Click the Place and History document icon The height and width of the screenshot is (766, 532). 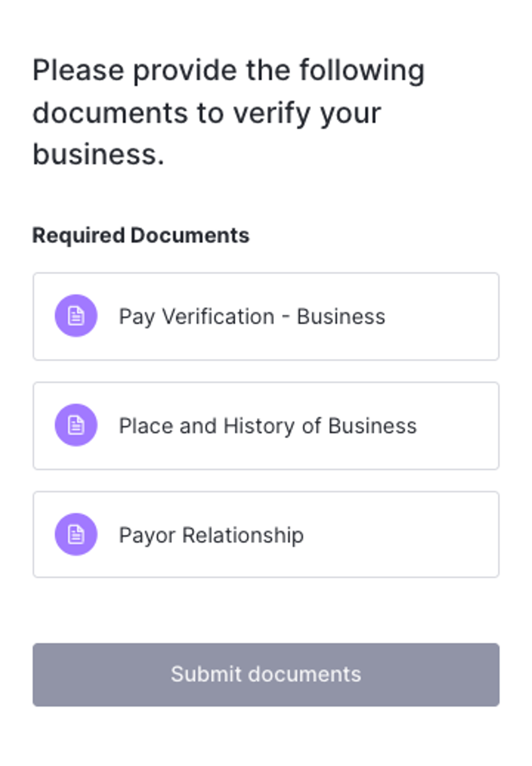point(76,425)
